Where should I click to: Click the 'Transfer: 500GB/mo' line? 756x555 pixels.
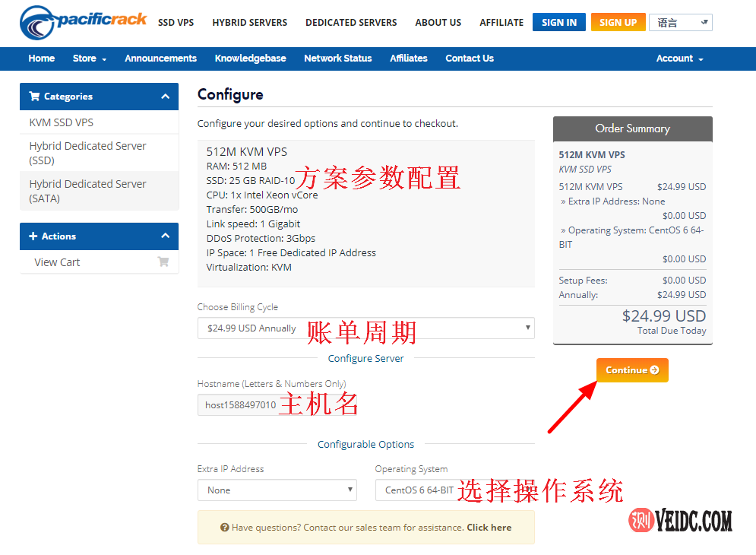click(x=252, y=209)
